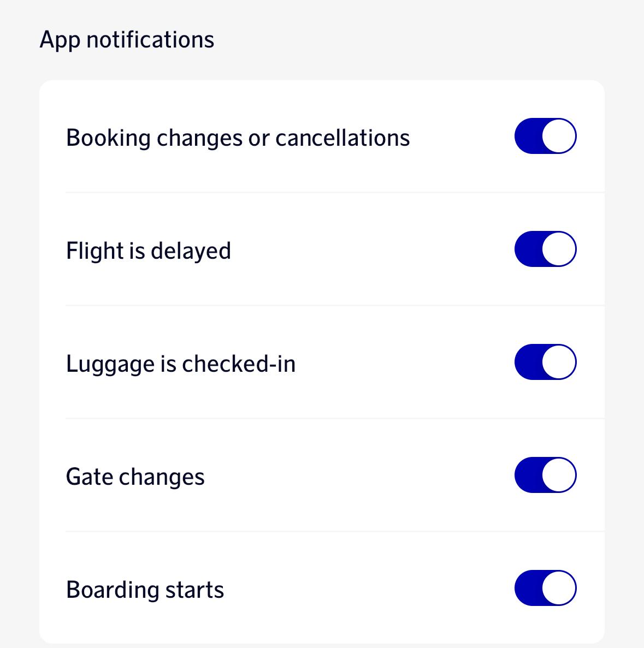Tap white knob on Luggage checked-in switch
The image size is (644, 648).
pyautogui.click(x=559, y=362)
